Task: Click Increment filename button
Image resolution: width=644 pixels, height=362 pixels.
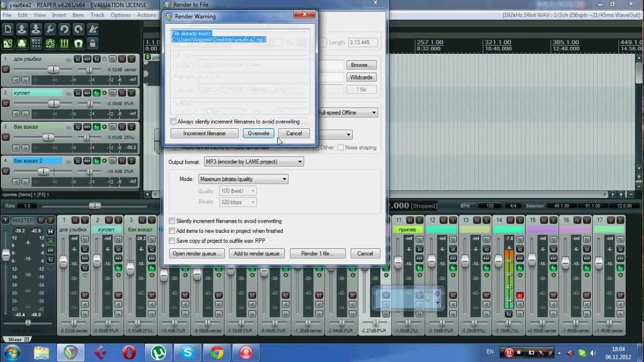Action: [204, 133]
